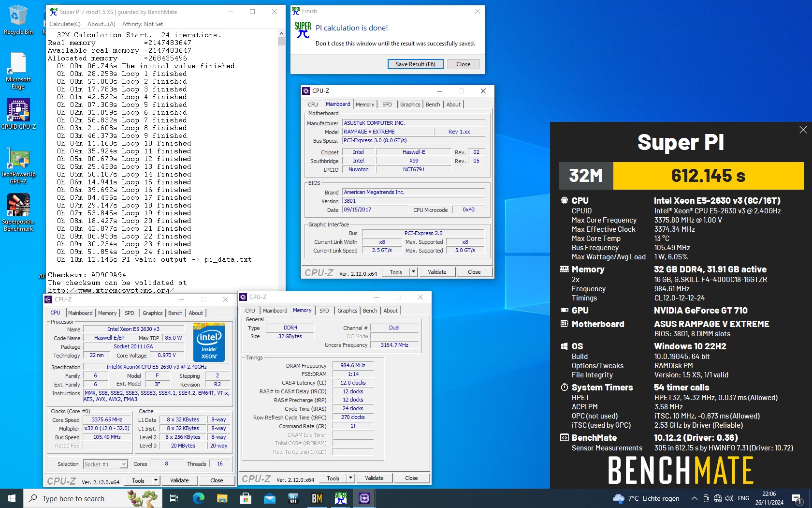Viewport: 812px width, 508px height.
Task: Open About tab in Mainboard CPU-Z window
Action: point(453,105)
